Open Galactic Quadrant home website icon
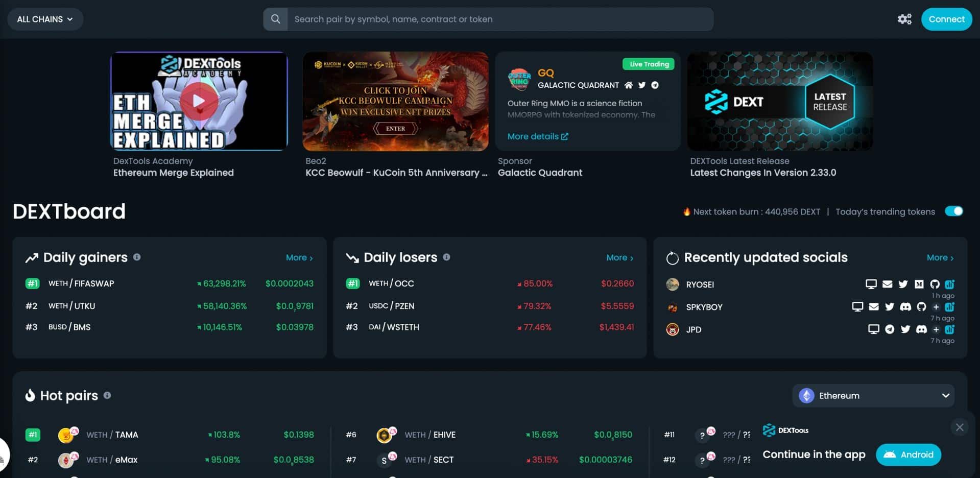Image resolution: width=980 pixels, height=478 pixels. [x=629, y=85]
